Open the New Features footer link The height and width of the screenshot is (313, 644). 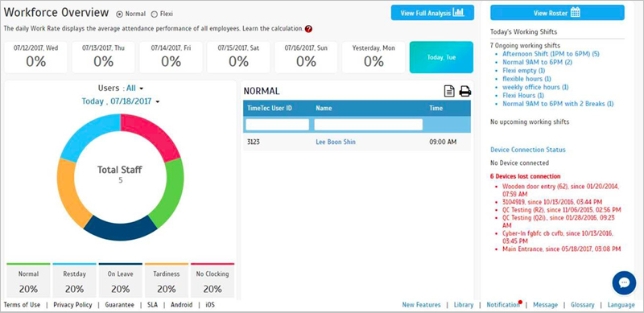coord(421,305)
